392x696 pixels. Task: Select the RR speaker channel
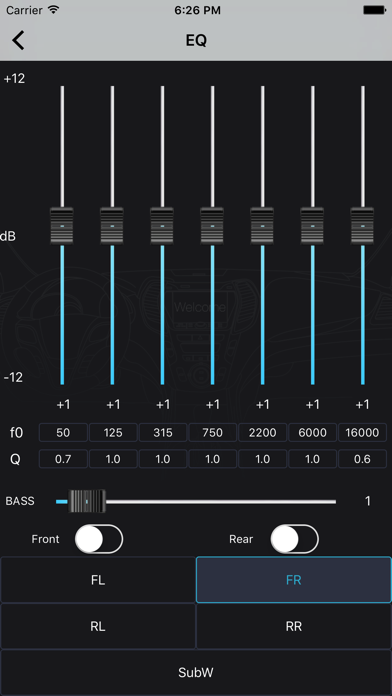(x=294, y=626)
